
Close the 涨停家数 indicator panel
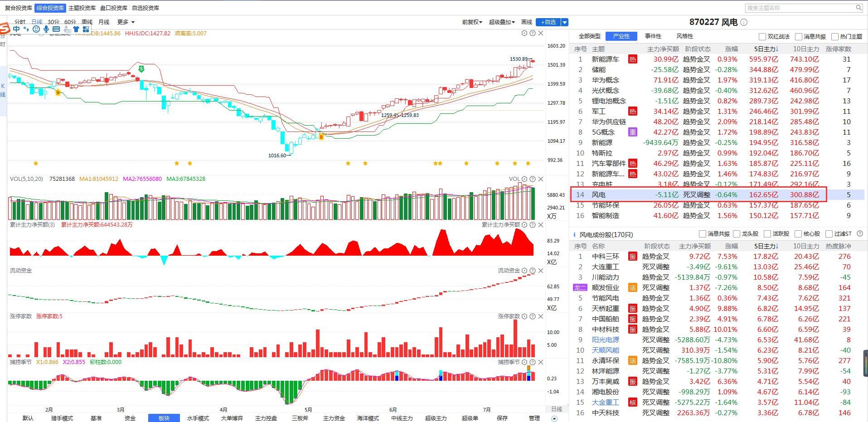[541, 316]
